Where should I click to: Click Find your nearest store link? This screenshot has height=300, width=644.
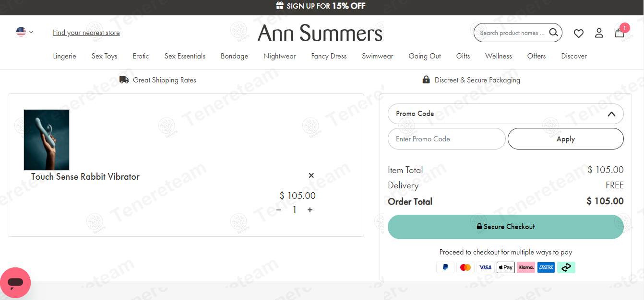tap(86, 33)
